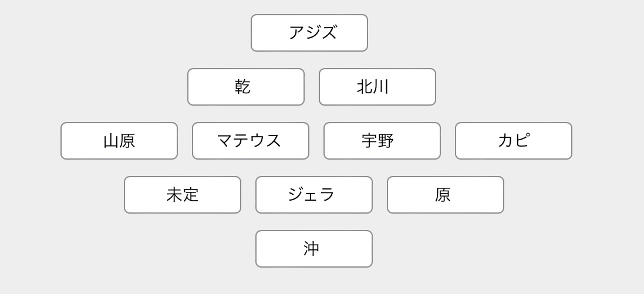Select ジェラ in the three-player row
Image resolution: width=644 pixels, height=294 pixels.
314,195
